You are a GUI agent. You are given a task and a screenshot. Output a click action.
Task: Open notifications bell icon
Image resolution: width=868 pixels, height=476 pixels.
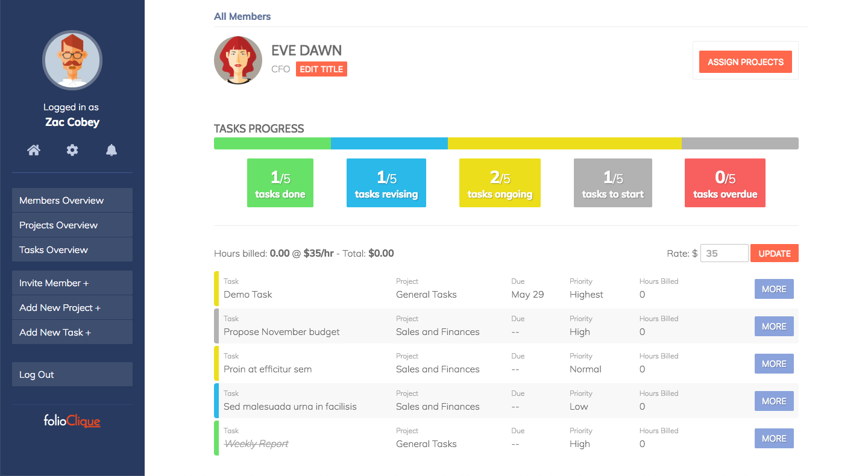click(x=112, y=151)
